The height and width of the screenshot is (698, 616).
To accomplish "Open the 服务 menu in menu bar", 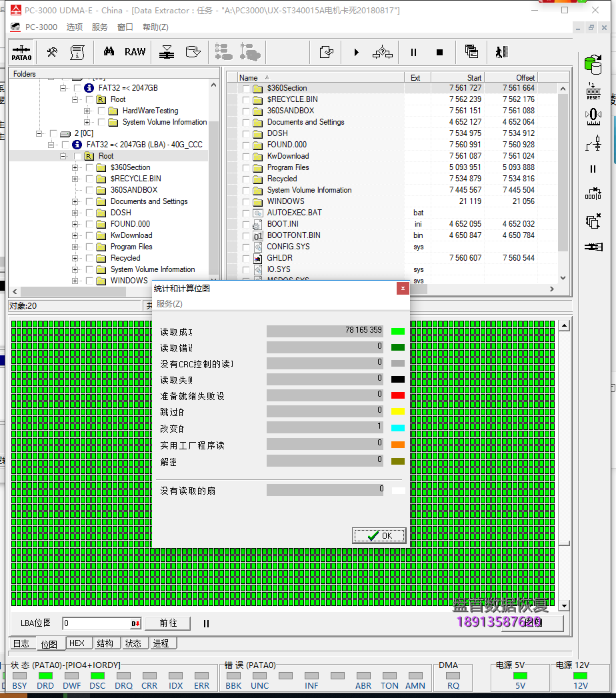I will click(99, 27).
